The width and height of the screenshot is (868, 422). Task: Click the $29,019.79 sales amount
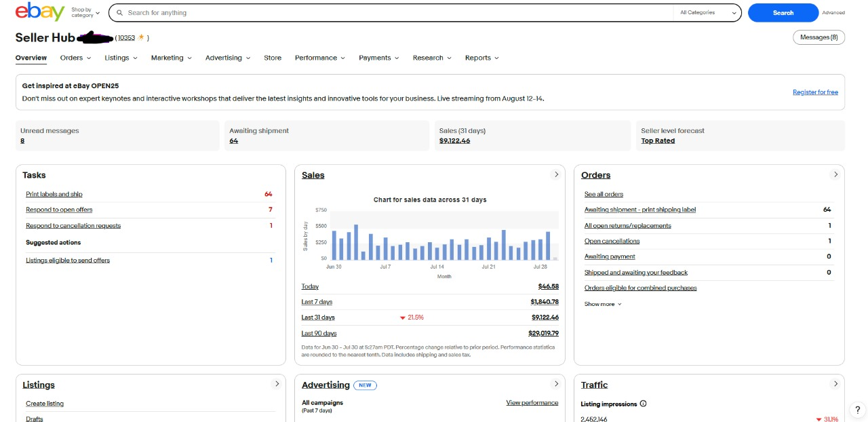pos(543,333)
